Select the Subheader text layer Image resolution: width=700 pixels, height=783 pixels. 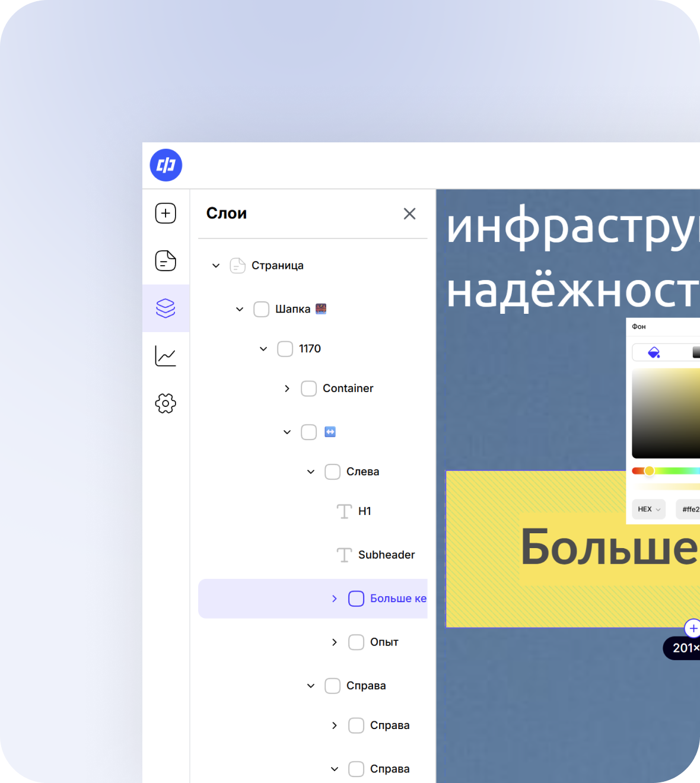click(386, 555)
